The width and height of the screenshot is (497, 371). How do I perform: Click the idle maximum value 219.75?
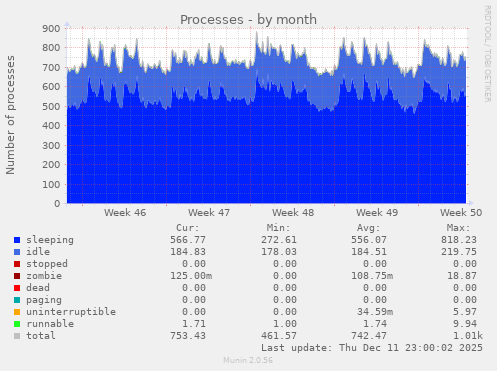click(x=459, y=252)
